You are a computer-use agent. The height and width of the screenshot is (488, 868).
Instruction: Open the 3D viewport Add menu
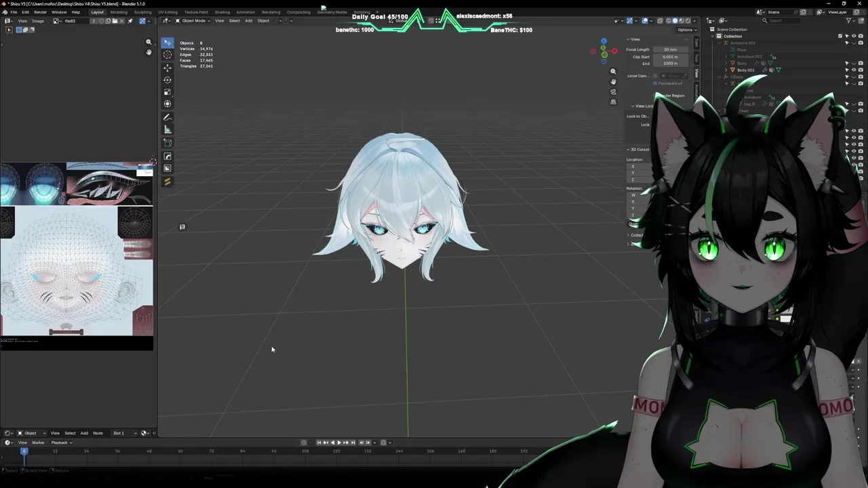(249, 20)
